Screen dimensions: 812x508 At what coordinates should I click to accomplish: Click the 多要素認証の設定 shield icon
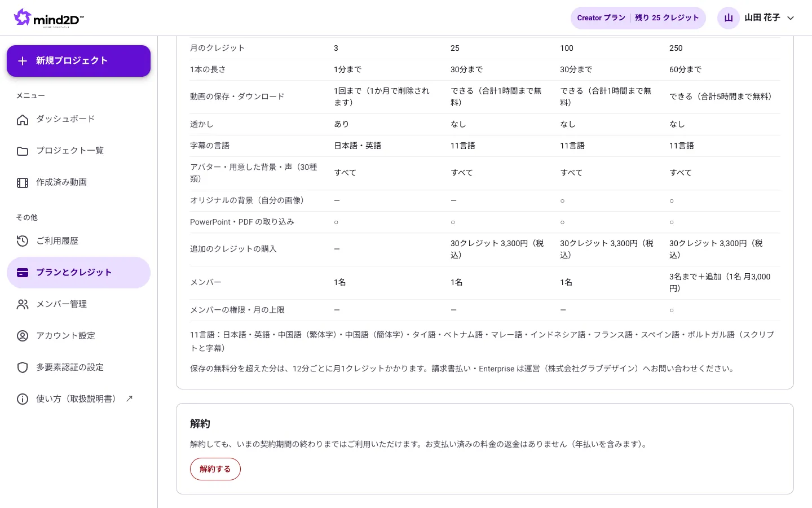[x=23, y=367]
